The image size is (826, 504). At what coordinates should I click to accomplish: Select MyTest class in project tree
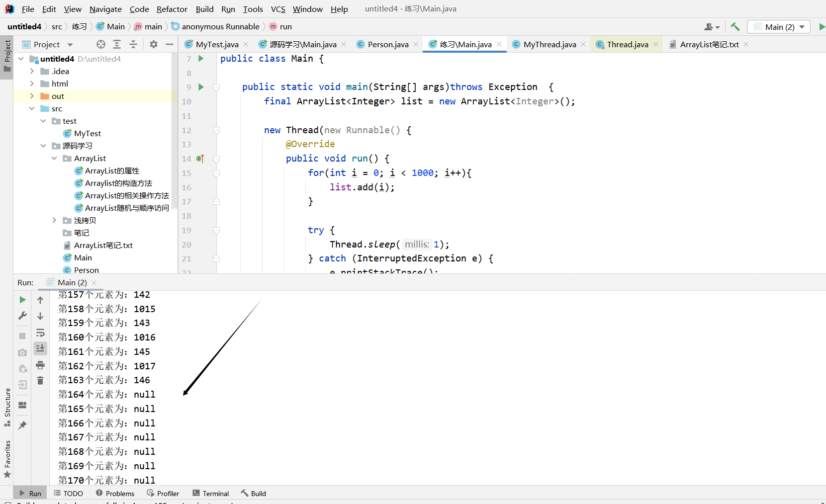tap(88, 133)
